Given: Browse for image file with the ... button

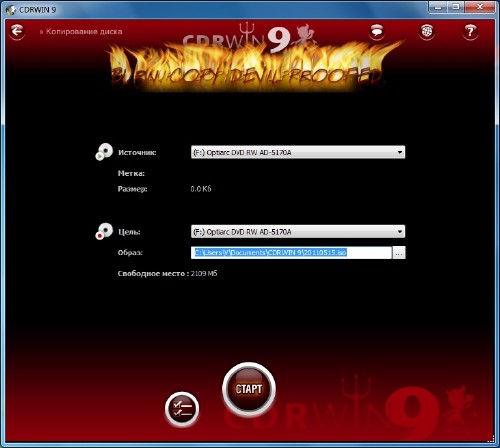Looking at the screenshot, I should click(399, 253).
